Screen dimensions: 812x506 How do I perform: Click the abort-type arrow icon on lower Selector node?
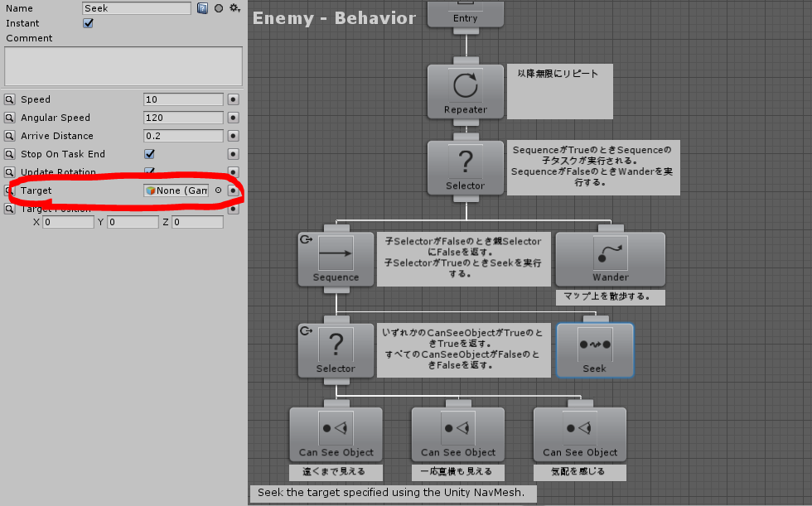306,330
